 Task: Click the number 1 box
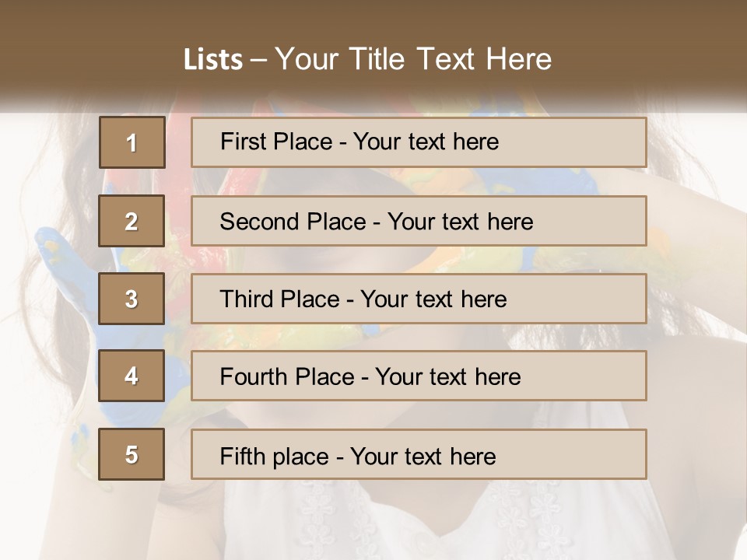click(x=132, y=142)
